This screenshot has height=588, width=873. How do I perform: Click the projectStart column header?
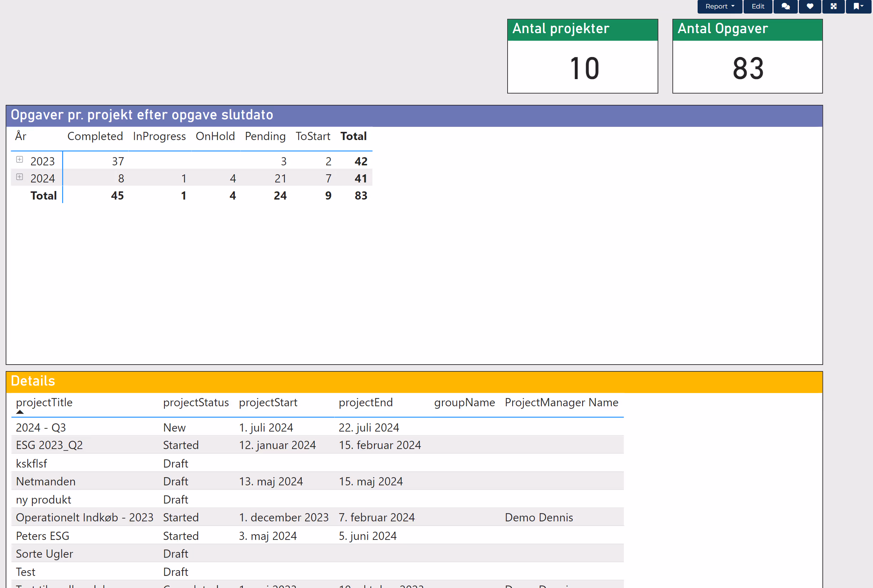[x=268, y=402]
